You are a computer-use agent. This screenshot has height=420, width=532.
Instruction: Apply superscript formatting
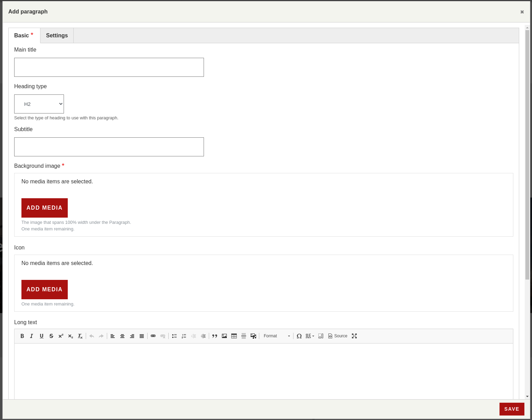[61, 336]
